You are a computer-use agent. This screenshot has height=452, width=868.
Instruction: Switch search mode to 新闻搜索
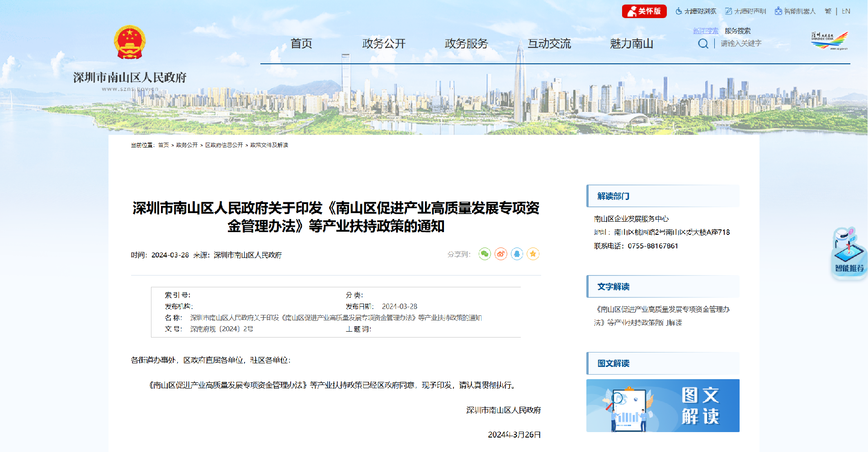point(706,31)
